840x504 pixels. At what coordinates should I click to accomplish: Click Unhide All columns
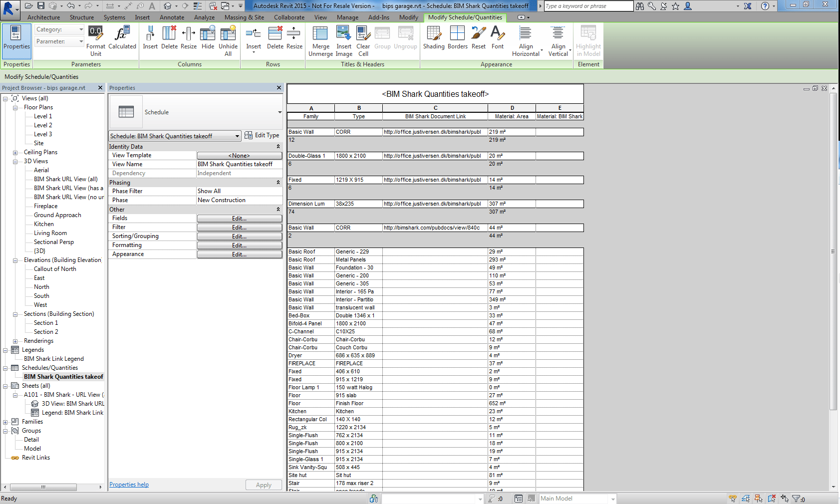228,41
